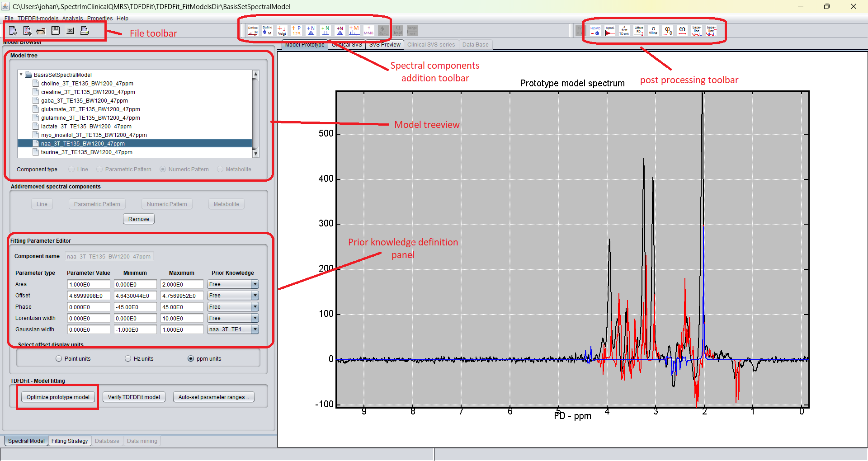Image resolution: width=868 pixels, height=461 pixels.
Task: Click Verify TDFDFit model
Action: [134, 397]
